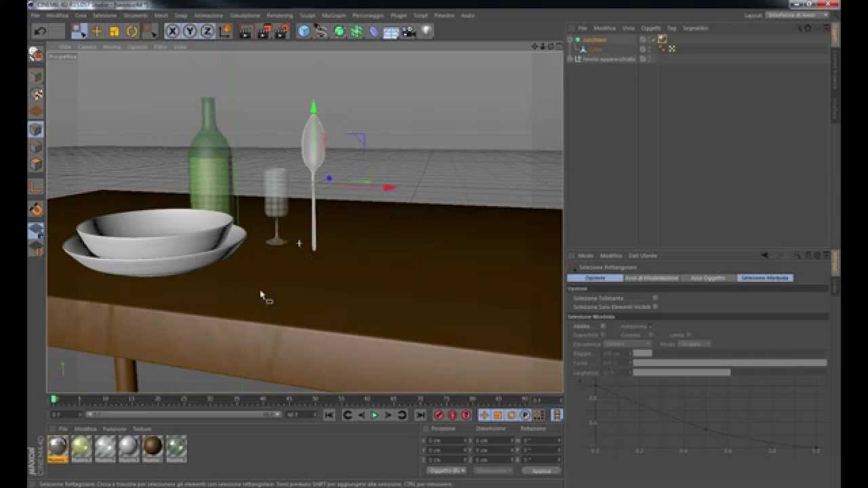Image resolution: width=868 pixels, height=488 pixels.
Task: Switch to the Selezione Morbida tab
Action: click(764, 278)
